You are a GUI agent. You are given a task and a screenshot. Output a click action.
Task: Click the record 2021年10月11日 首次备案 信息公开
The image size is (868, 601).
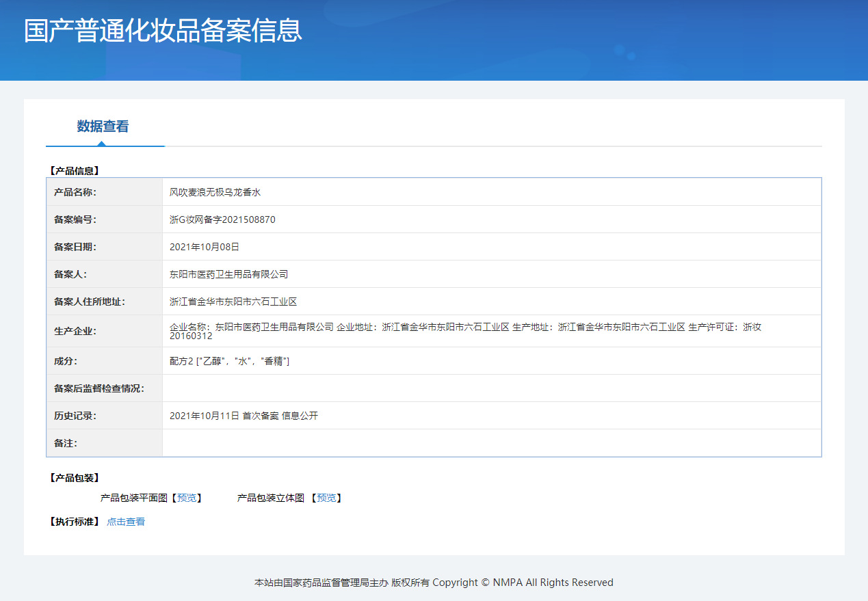pyautogui.click(x=244, y=416)
